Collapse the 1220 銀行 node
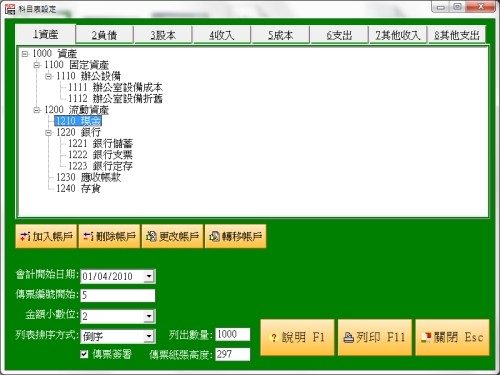Image resolution: width=500 pixels, height=375 pixels. pos(49,132)
